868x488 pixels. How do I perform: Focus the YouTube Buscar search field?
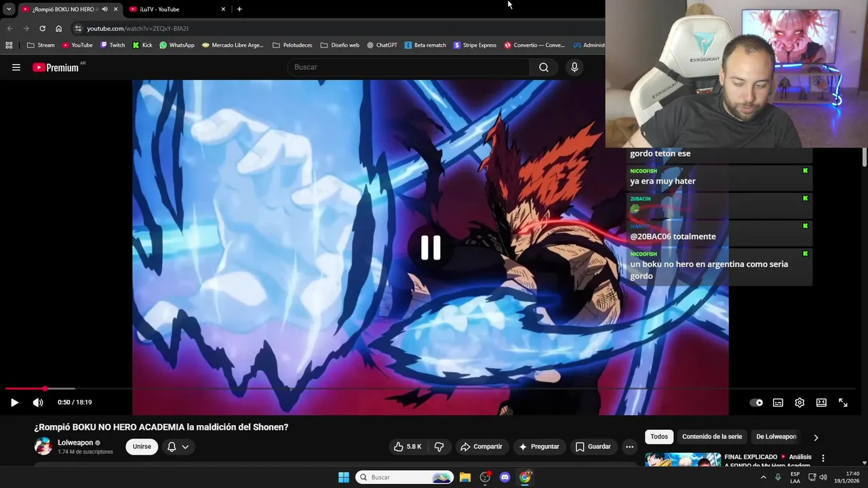(408, 67)
